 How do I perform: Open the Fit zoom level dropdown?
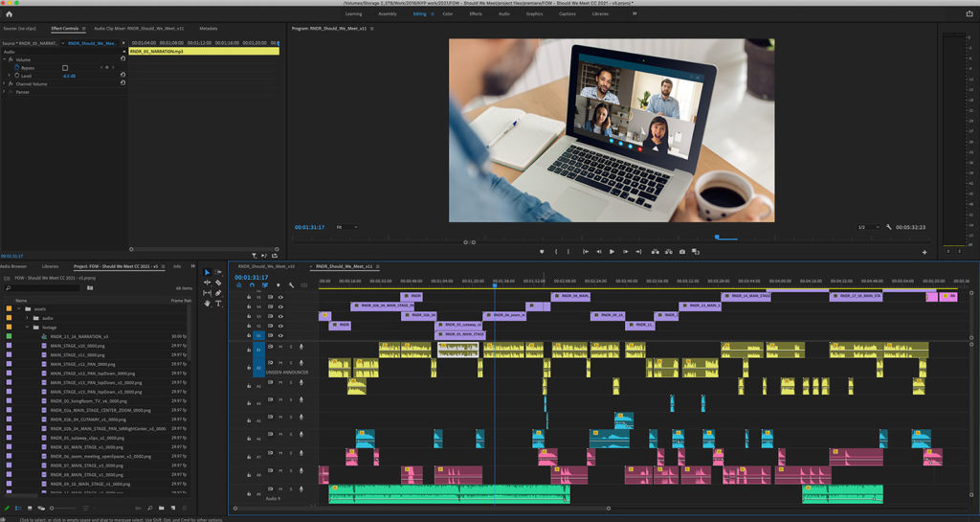(346, 227)
